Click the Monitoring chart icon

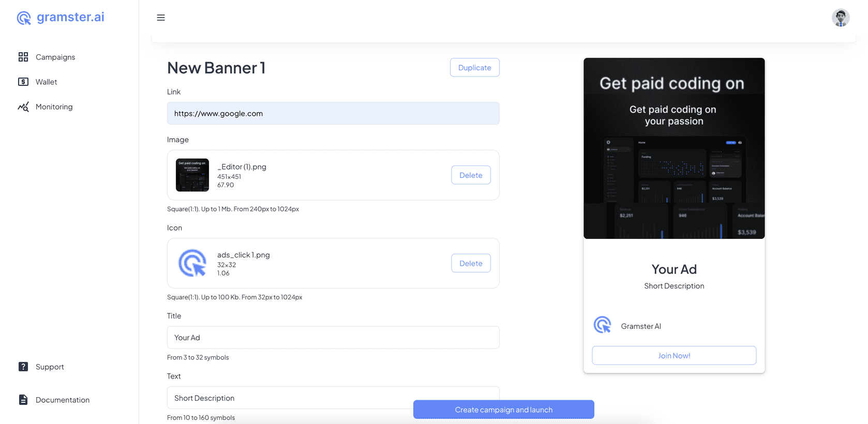tap(23, 107)
